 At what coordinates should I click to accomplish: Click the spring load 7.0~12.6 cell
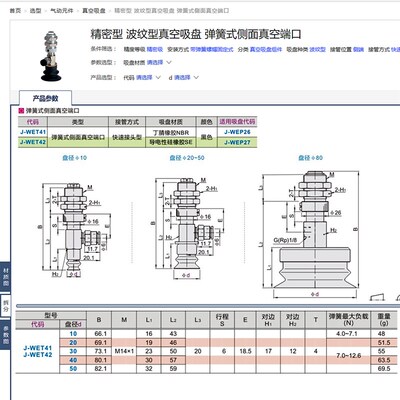click(x=349, y=356)
